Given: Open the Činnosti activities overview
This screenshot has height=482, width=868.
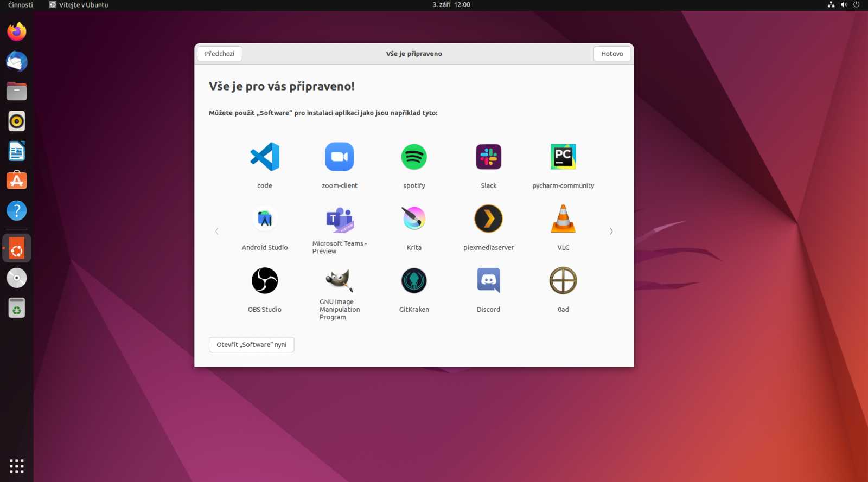Looking at the screenshot, I should 21,5.
